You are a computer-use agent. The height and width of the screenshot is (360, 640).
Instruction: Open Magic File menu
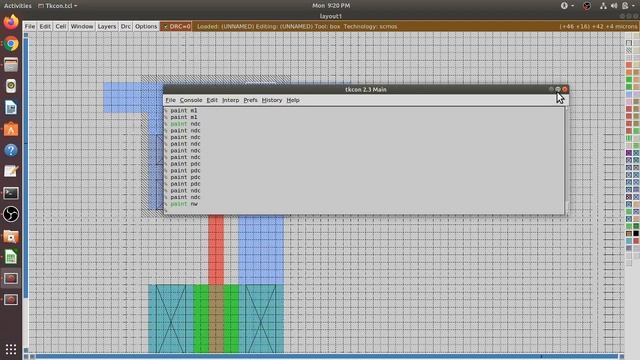[30, 26]
